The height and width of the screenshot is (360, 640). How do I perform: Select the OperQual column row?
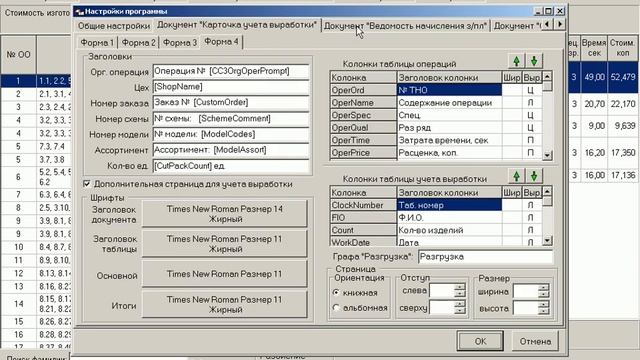(363, 128)
